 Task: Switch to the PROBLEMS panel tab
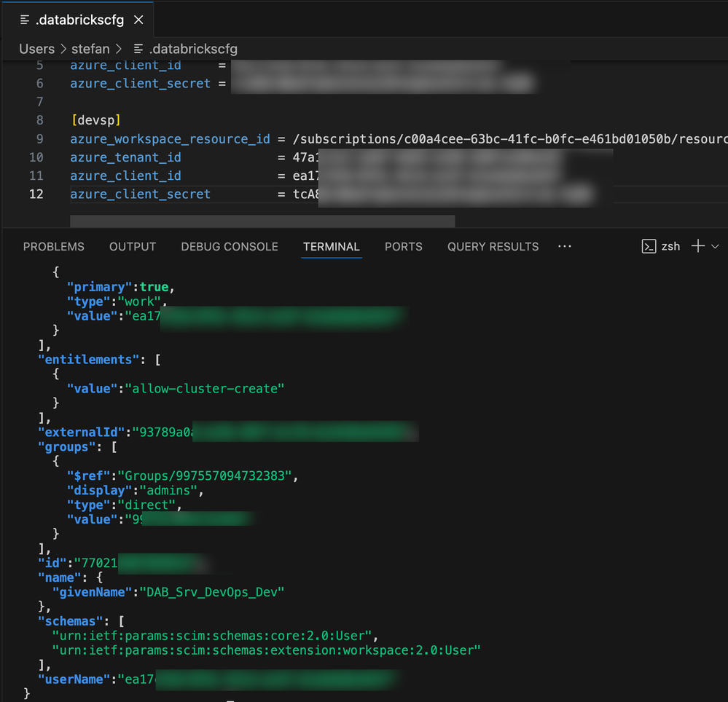pos(53,247)
